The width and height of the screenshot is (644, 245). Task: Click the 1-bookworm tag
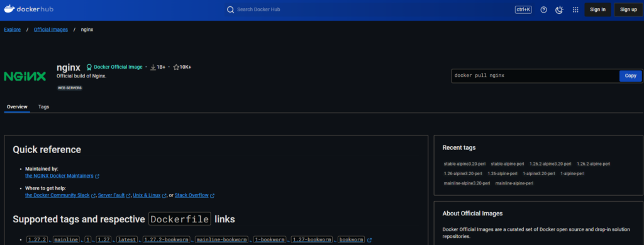(x=269, y=240)
